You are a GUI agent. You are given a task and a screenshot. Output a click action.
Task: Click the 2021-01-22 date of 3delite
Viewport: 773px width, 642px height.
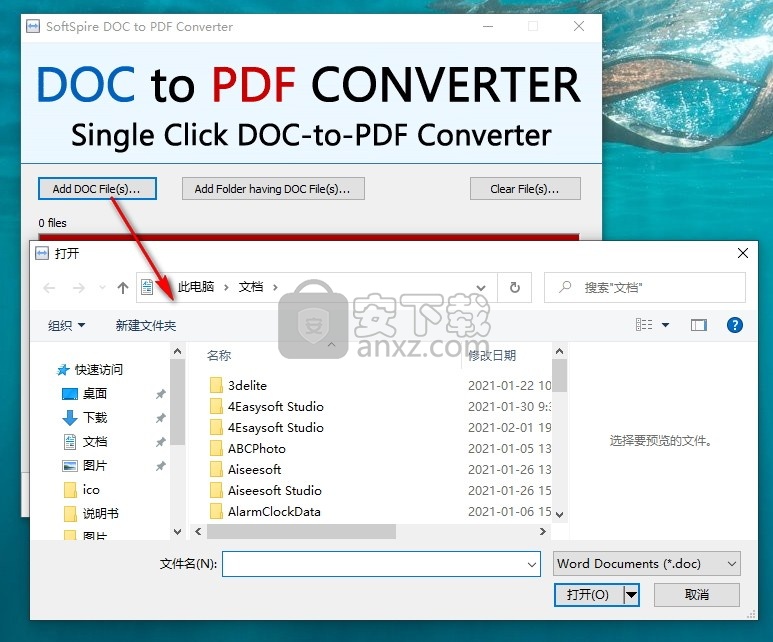[x=509, y=386]
